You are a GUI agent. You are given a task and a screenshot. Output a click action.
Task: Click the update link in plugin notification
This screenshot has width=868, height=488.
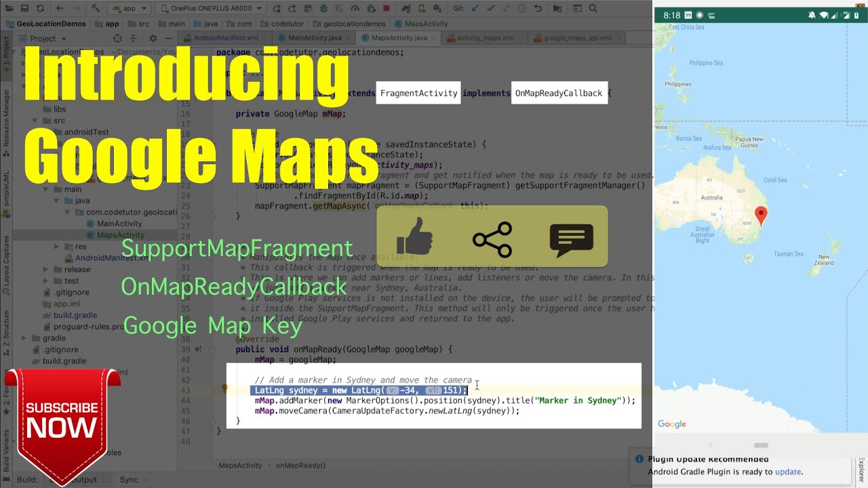coord(788,472)
